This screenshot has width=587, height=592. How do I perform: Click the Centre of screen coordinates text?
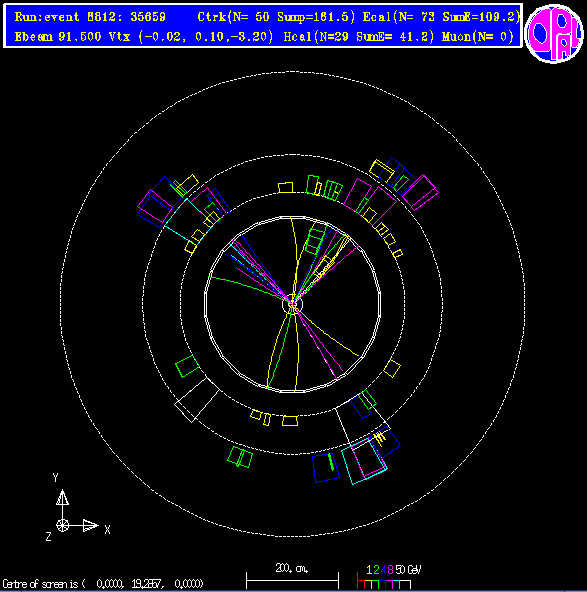tap(103, 584)
